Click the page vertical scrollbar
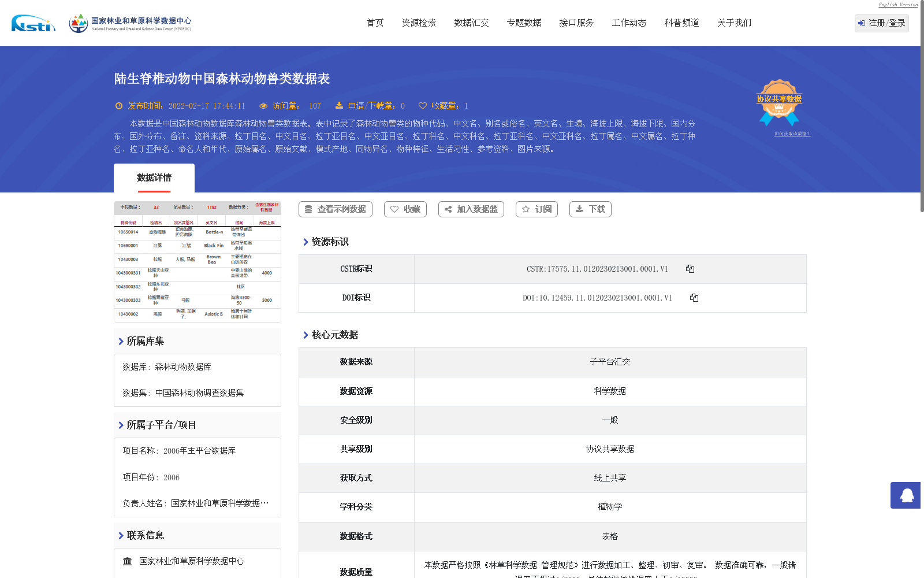The width and height of the screenshot is (924, 578). coord(922,107)
